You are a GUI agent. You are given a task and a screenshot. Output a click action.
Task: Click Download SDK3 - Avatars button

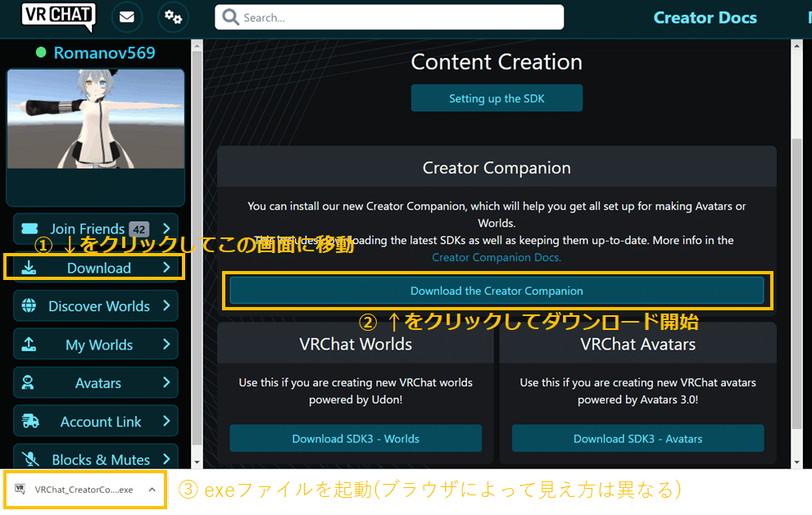638,438
